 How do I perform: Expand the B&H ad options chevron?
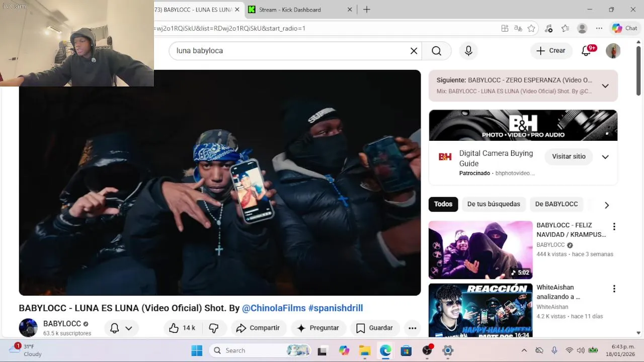click(x=605, y=157)
